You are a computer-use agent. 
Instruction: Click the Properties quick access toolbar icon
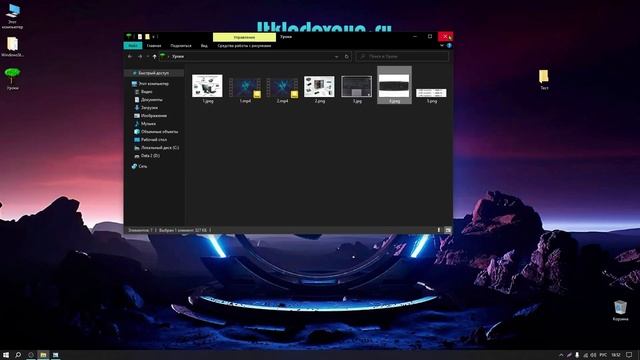pyautogui.click(x=140, y=37)
